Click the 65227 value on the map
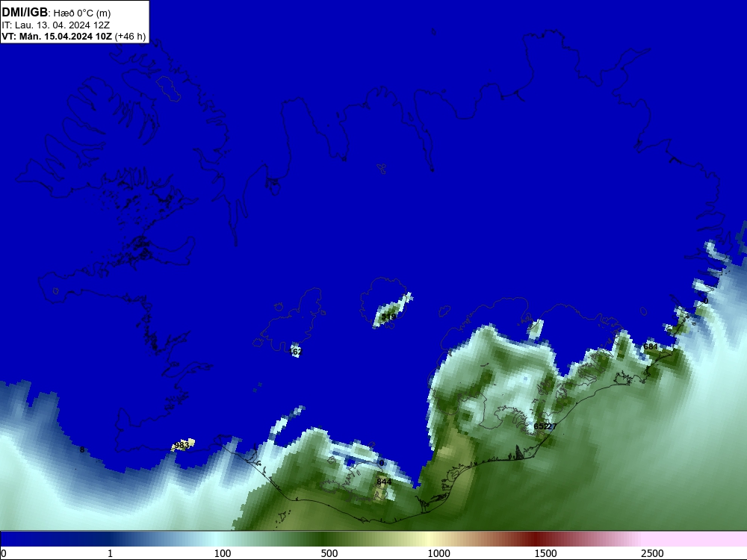This screenshot has height=560, width=747. tap(545, 426)
